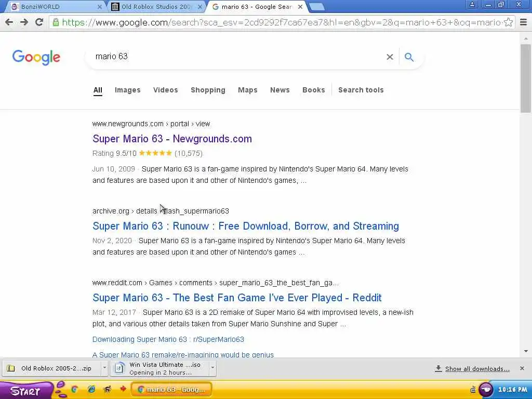Clear the search box with X
This screenshot has height=399, width=532.
390,57
